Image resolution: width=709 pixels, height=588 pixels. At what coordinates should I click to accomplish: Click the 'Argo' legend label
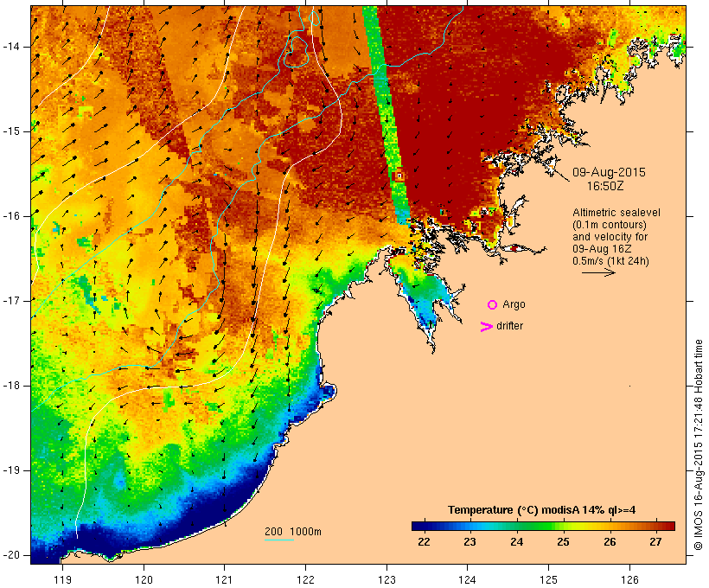click(514, 304)
